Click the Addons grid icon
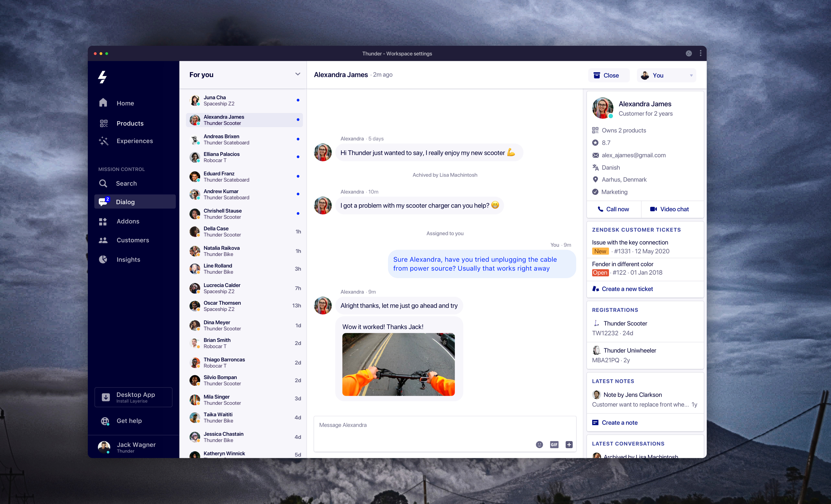Screen dimensions: 831x504 tap(103, 221)
